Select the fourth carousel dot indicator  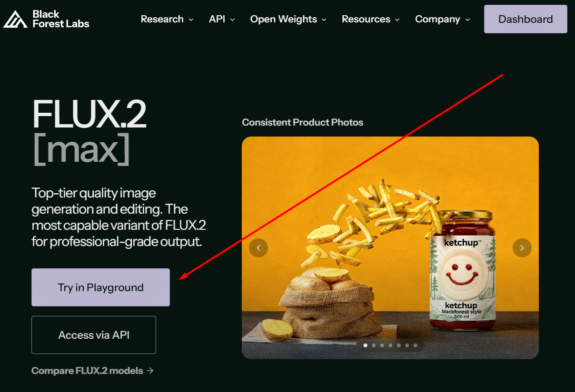click(390, 345)
